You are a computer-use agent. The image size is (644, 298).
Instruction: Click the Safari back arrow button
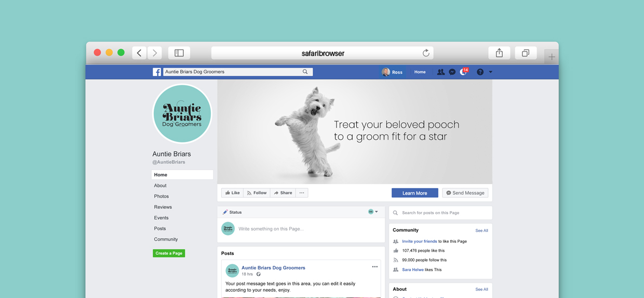point(139,53)
